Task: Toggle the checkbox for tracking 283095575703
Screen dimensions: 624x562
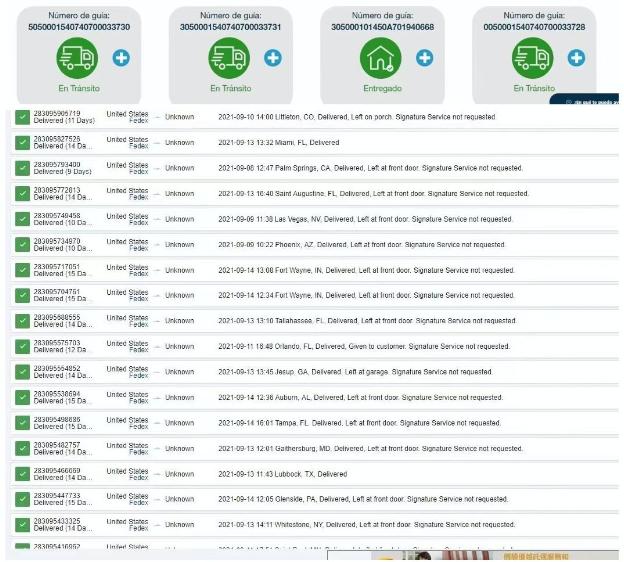Action: pos(22,347)
